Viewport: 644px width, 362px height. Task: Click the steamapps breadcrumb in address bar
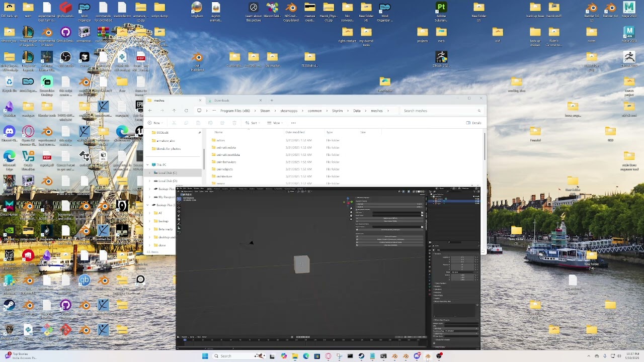click(289, 111)
